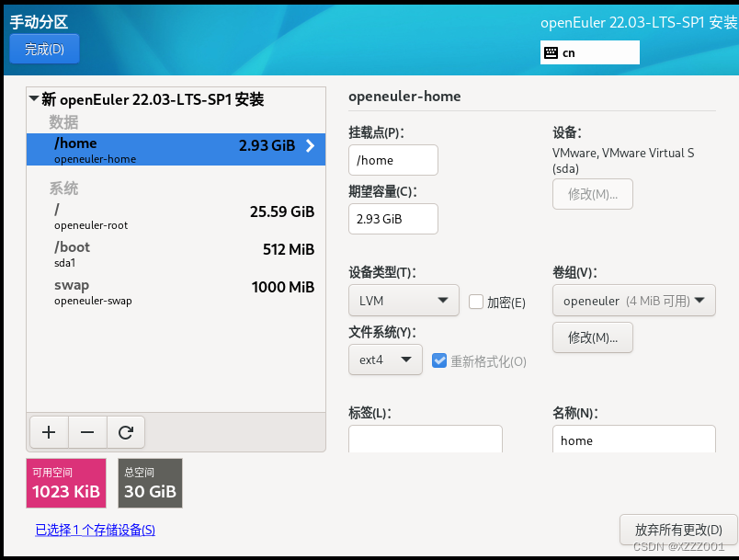Open the 卷组 openeuler volume group dropdown
The width and height of the screenshot is (739, 560).
tap(633, 301)
